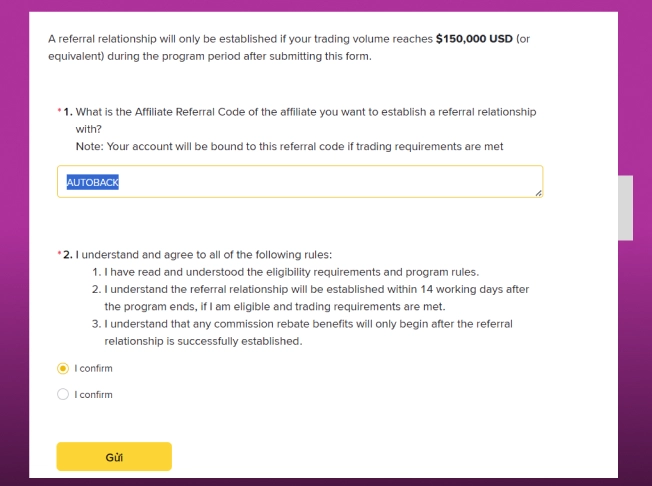The width and height of the screenshot is (652, 486).
Task: Select the first checked "I confirm" radio button
Action: point(63,368)
